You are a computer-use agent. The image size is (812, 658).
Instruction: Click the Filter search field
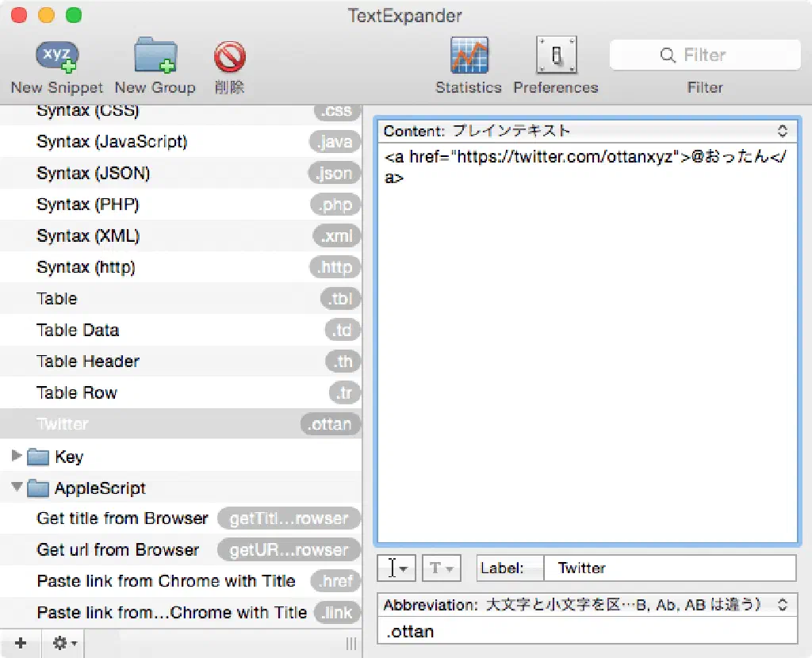705,55
